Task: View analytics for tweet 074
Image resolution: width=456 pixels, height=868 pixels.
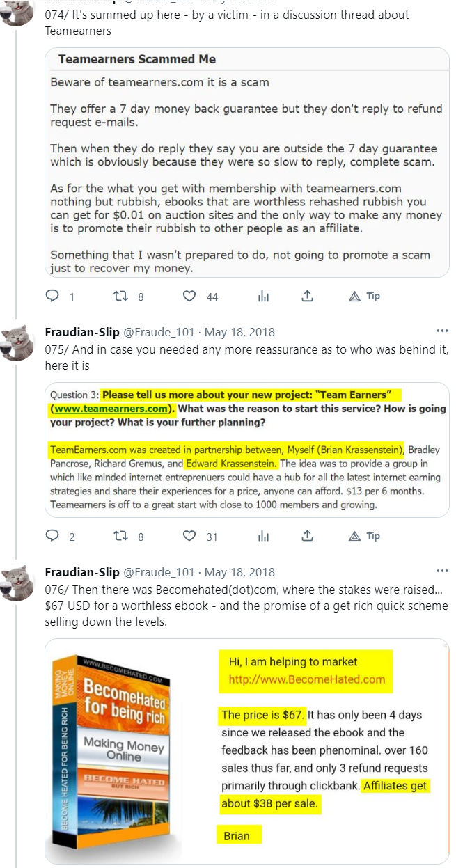Action: 263,297
